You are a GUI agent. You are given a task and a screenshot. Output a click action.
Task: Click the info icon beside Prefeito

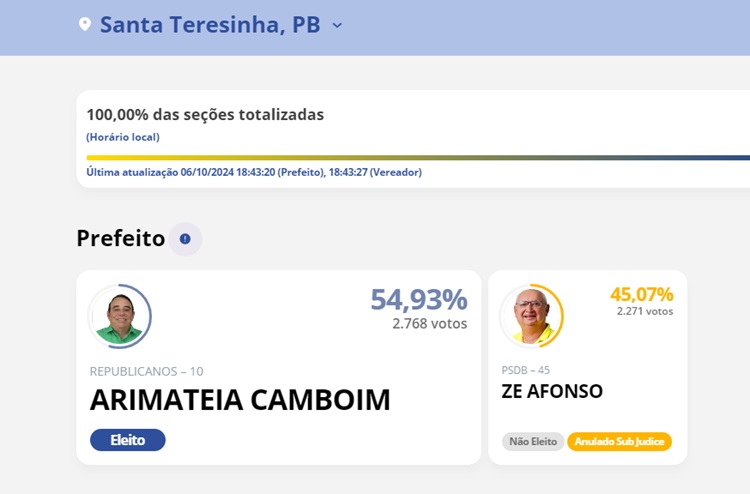point(185,239)
